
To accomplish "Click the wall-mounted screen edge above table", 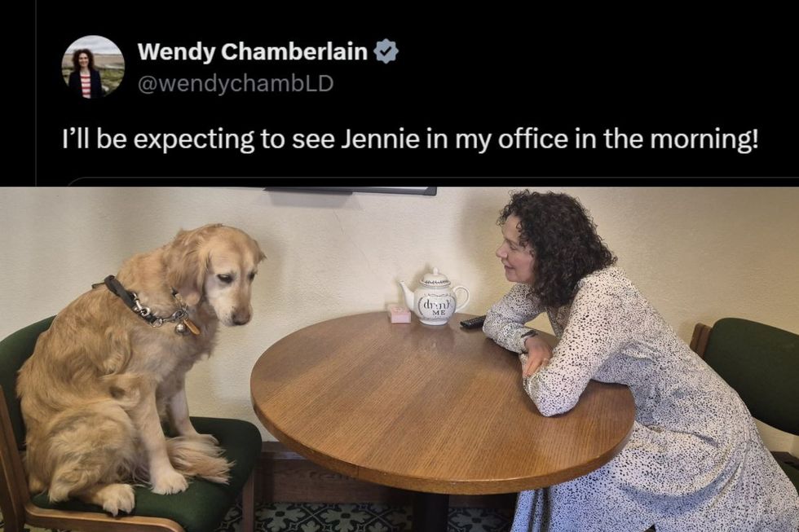I will pyautogui.click(x=351, y=191).
